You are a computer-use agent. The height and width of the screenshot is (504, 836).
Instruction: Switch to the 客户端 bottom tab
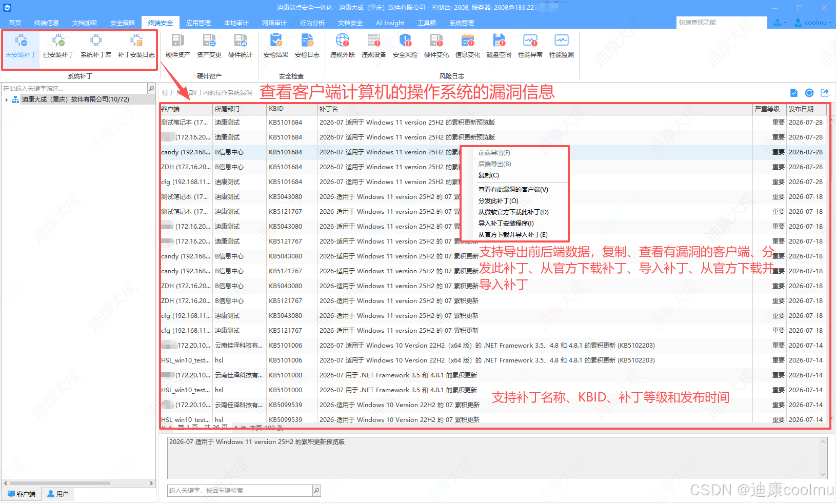click(22, 494)
